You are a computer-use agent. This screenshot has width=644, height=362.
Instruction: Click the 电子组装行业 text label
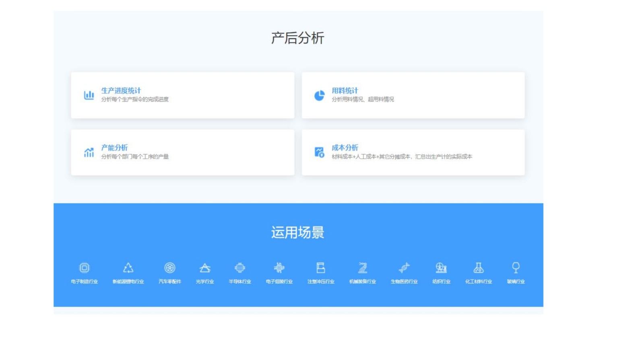coord(279,282)
